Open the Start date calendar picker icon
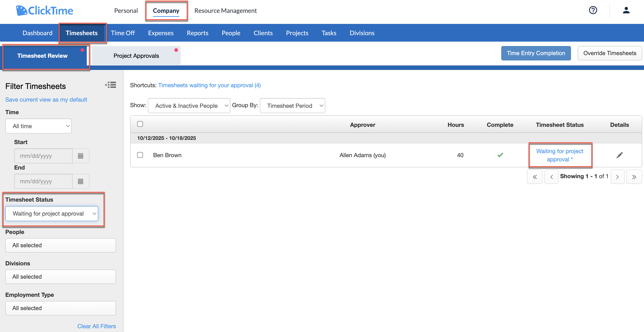 [80, 156]
